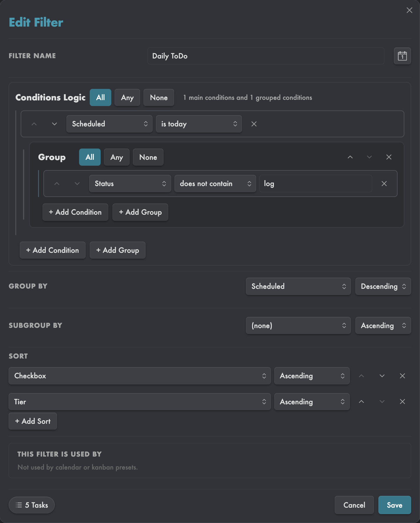Click main Add Condition below conditions
The image size is (420, 523).
coord(53,250)
